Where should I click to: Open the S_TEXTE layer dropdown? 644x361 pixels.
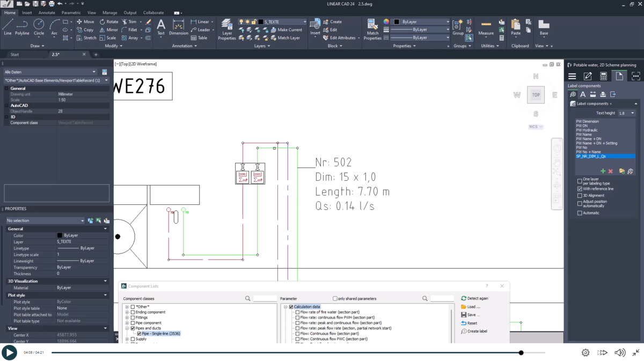click(304, 21)
